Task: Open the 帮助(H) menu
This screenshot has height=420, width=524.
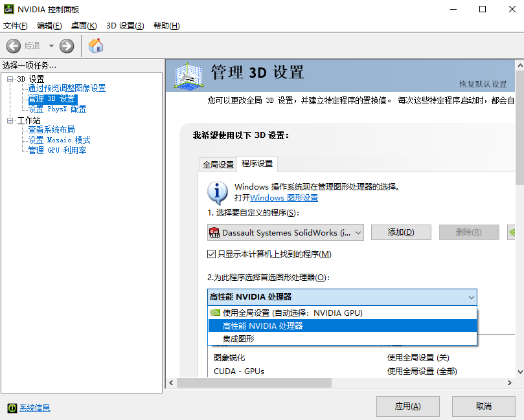Action: (166, 26)
